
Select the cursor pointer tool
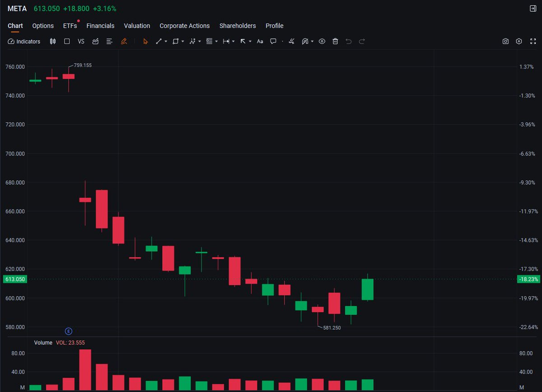coord(145,41)
